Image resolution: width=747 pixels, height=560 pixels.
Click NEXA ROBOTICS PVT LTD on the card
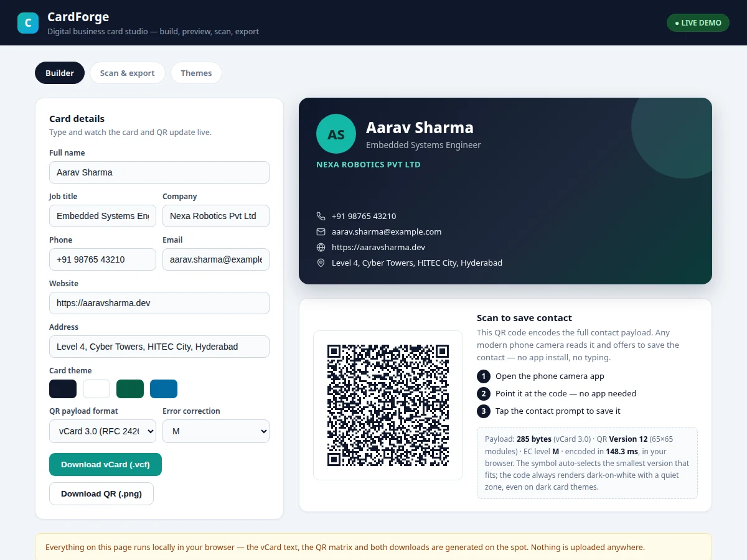click(x=369, y=165)
